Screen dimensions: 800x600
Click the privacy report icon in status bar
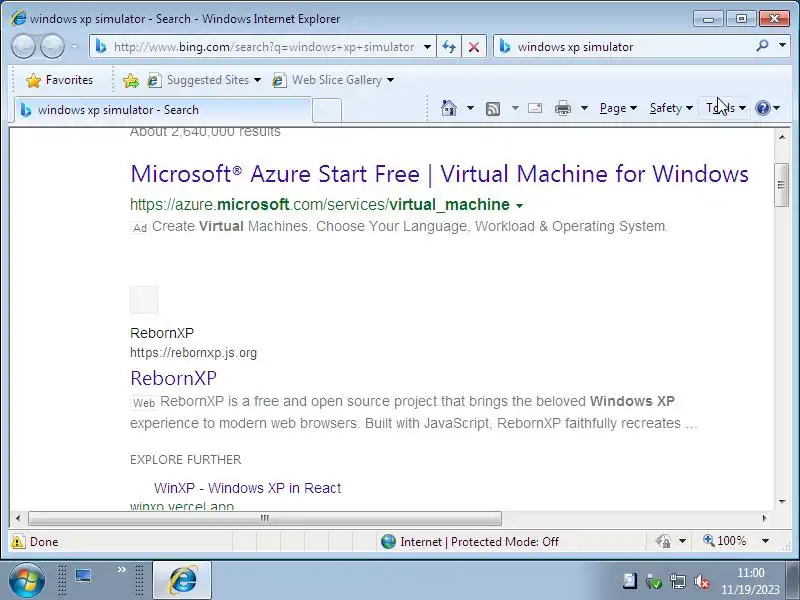(x=663, y=541)
